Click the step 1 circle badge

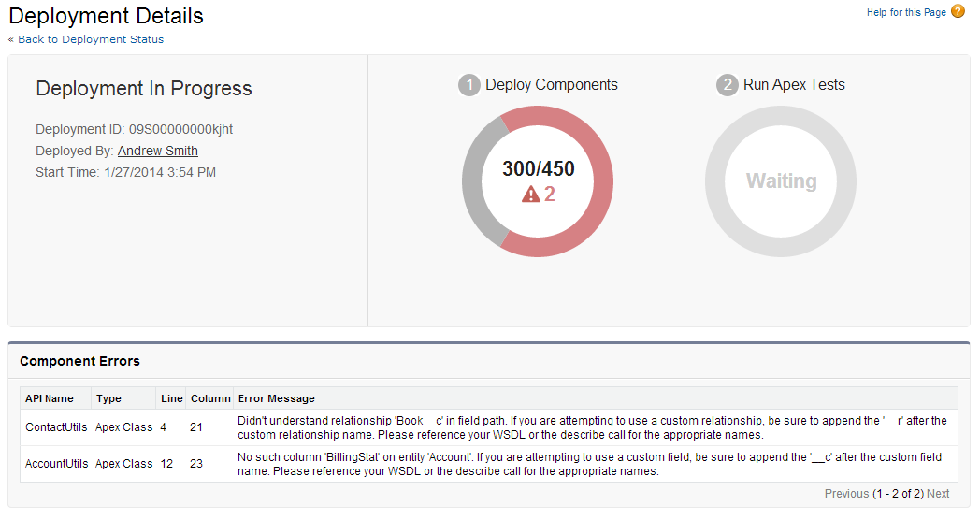coord(468,85)
